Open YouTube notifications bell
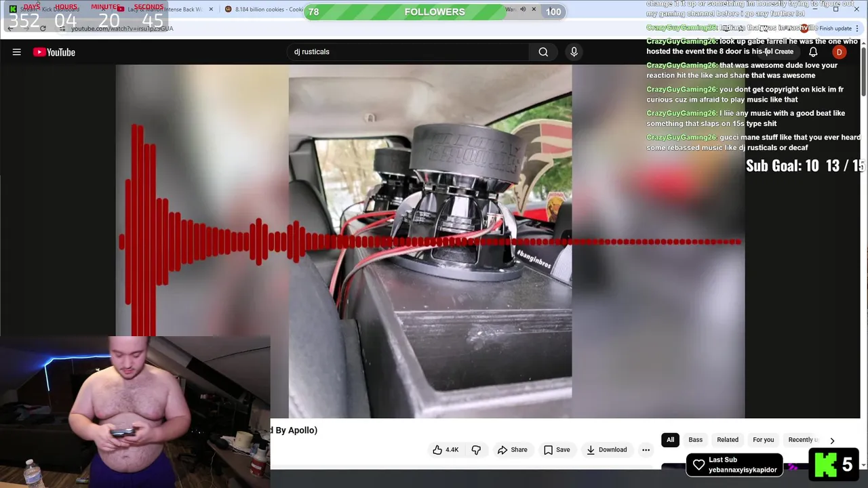Viewport: 868px width, 488px height. coord(813,52)
